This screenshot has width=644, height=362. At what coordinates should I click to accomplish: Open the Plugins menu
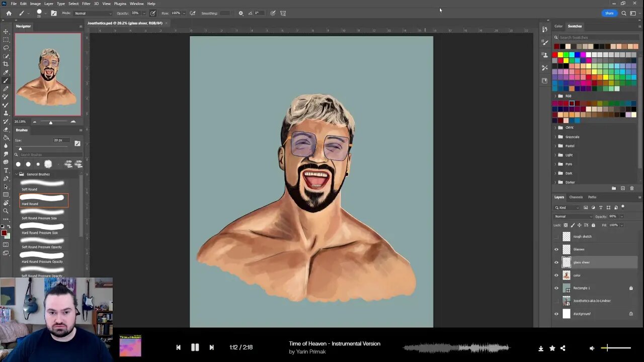pos(120,4)
